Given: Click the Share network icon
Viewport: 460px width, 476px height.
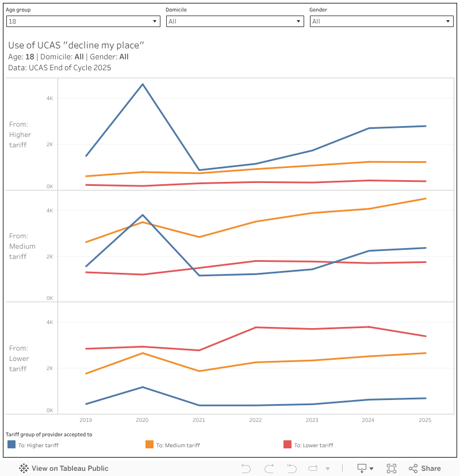Looking at the screenshot, I should [413, 469].
